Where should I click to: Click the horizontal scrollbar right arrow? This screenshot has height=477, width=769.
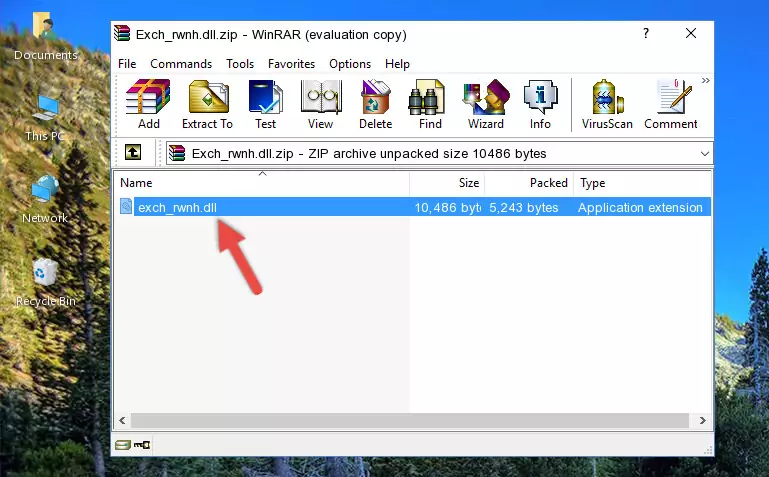pyautogui.click(x=703, y=420)
